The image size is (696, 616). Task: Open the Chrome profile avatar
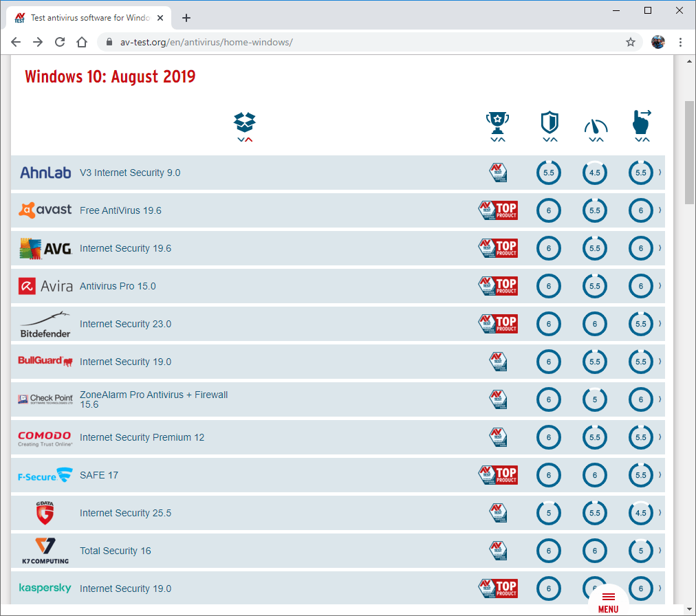pos(657,42)
